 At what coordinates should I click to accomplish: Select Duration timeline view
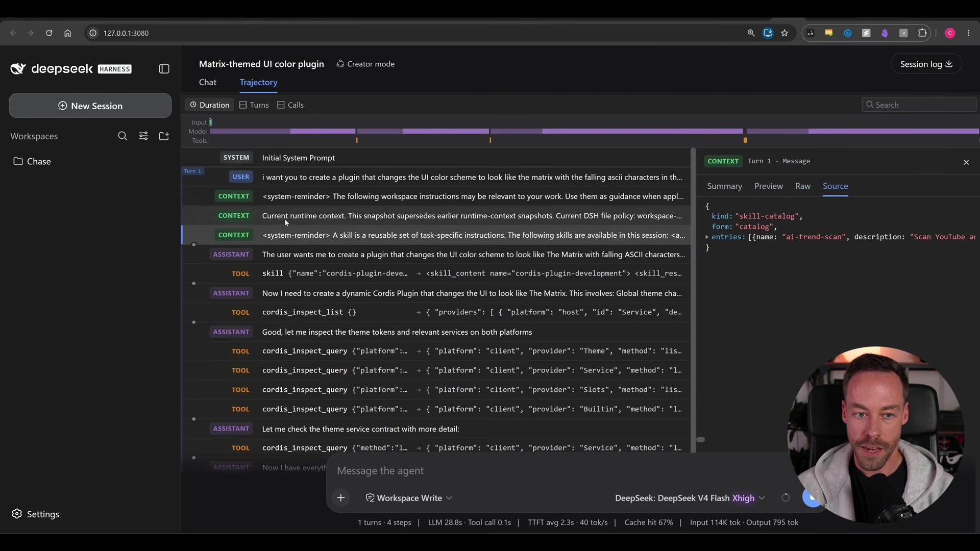click(210, 105)
